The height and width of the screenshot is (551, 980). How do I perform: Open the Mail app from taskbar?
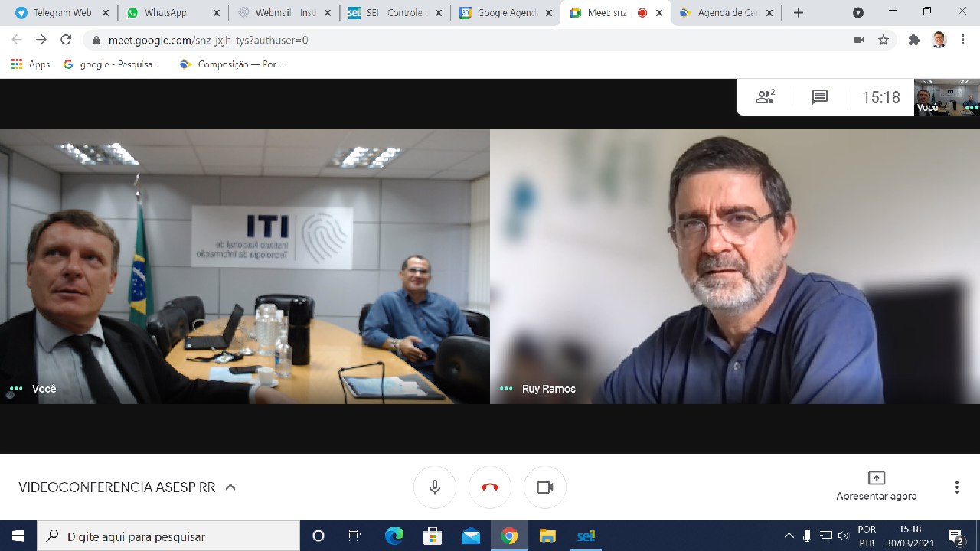(471, 536)
